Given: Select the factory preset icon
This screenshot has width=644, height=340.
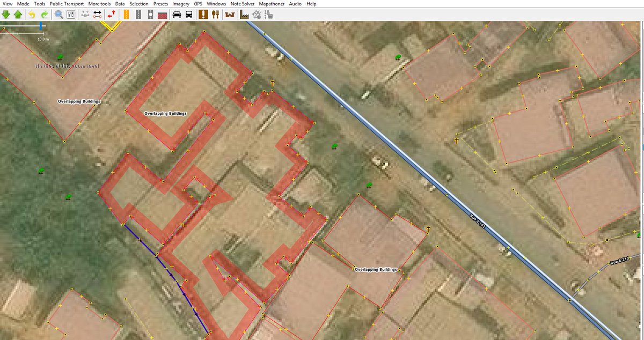Looking at the screenshot, I should (245, 14).
